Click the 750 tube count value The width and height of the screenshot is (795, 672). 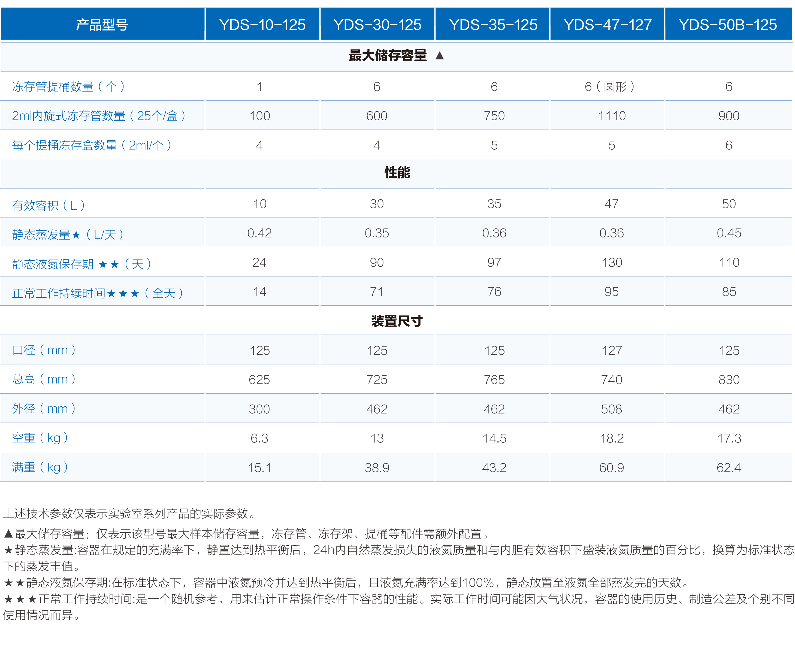(x=494, y=116)
